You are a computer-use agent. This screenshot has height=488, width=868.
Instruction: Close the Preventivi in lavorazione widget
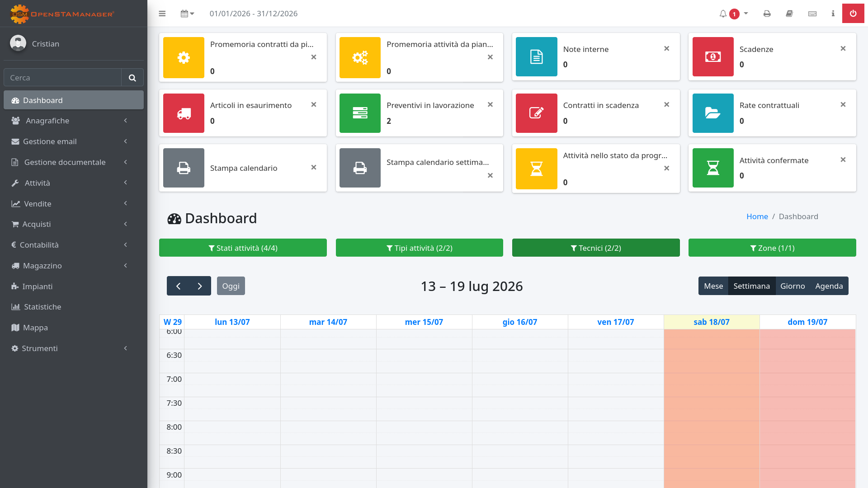click(490, 104)
